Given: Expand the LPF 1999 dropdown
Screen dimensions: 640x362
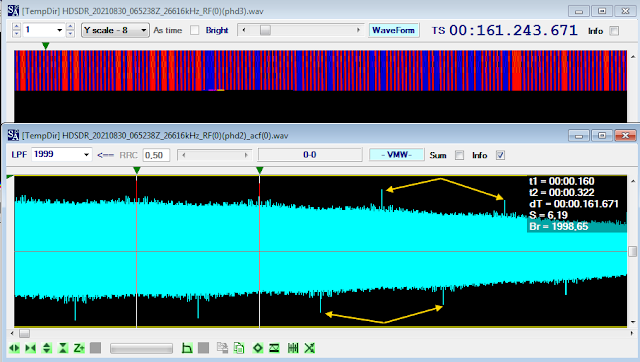Looking at the screenshot, I should point(62,154).
